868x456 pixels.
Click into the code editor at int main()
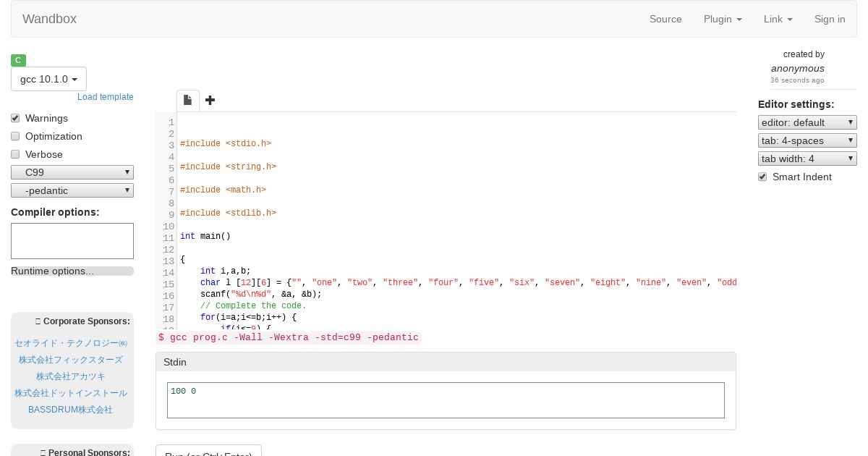[x=205, y=236]
